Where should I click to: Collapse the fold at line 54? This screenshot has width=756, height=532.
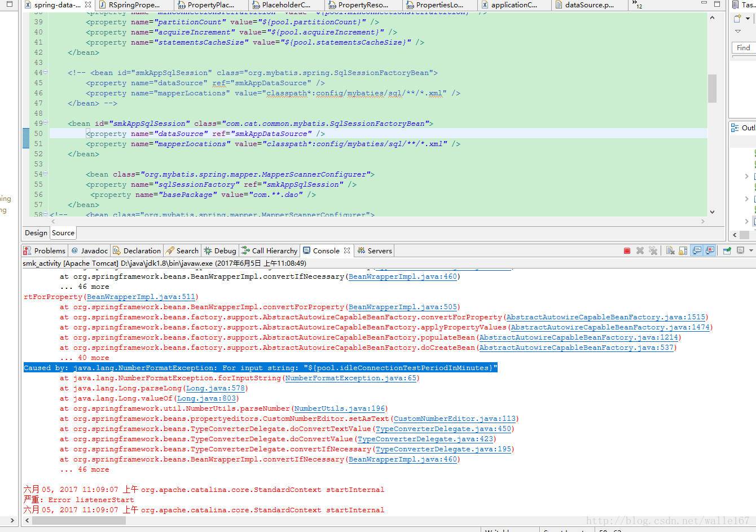tap(46, 174)
